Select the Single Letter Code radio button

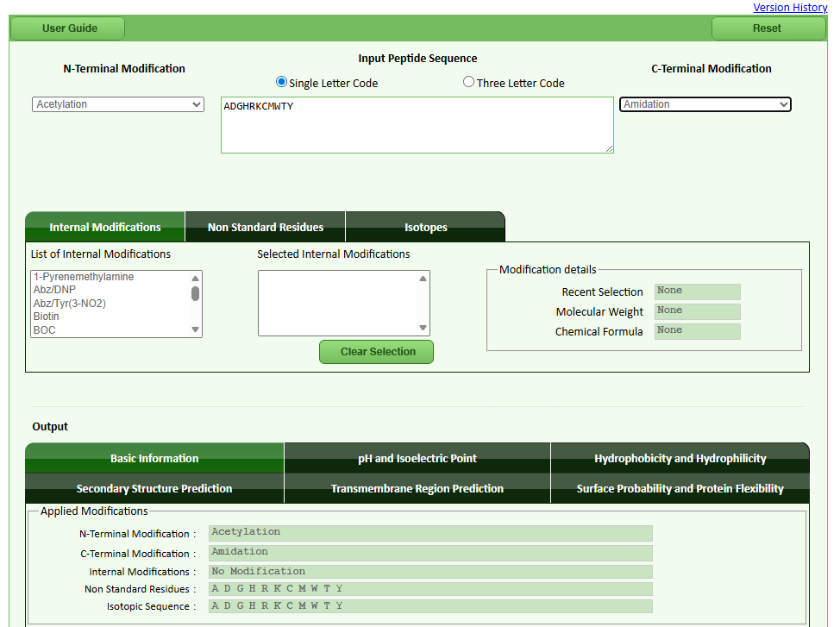pos(281,83)
